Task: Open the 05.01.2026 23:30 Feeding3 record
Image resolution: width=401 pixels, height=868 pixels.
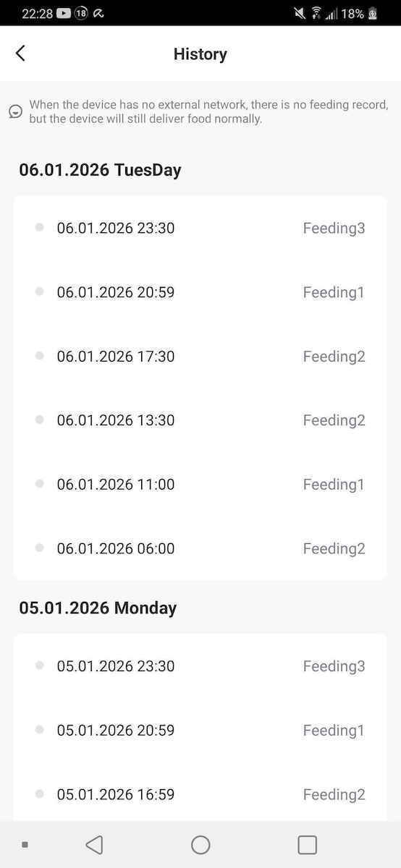Action: (200, 666)
